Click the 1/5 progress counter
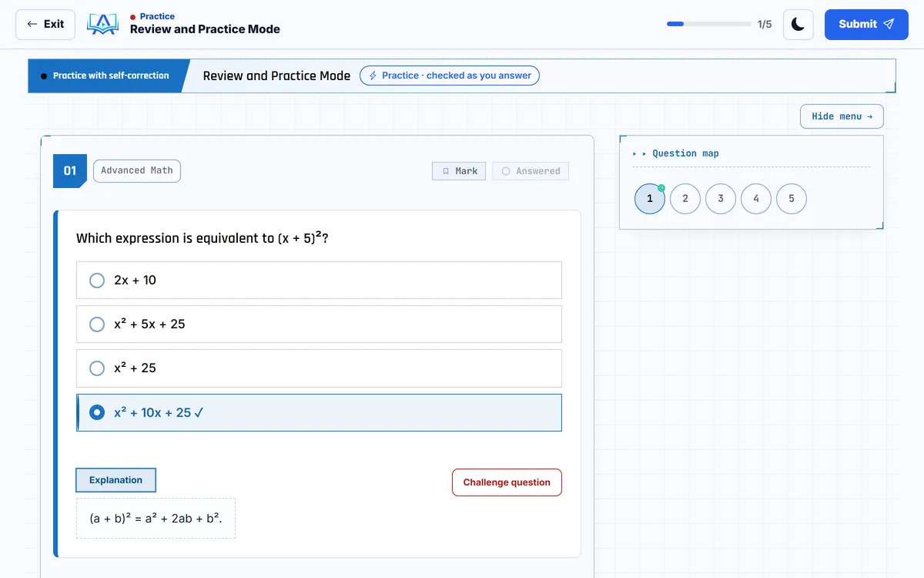The width and height of the screenshot is (924, 578). [765, 25]
